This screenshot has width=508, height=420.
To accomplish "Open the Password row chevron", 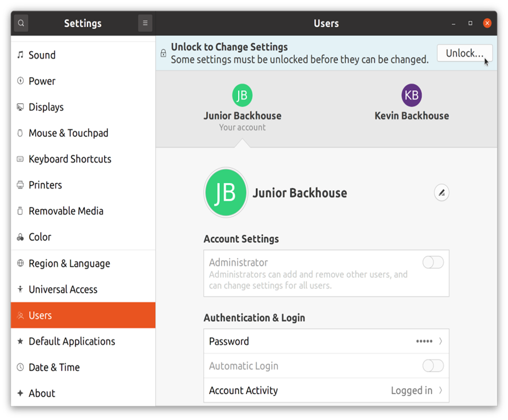I will tap(440, 342).
